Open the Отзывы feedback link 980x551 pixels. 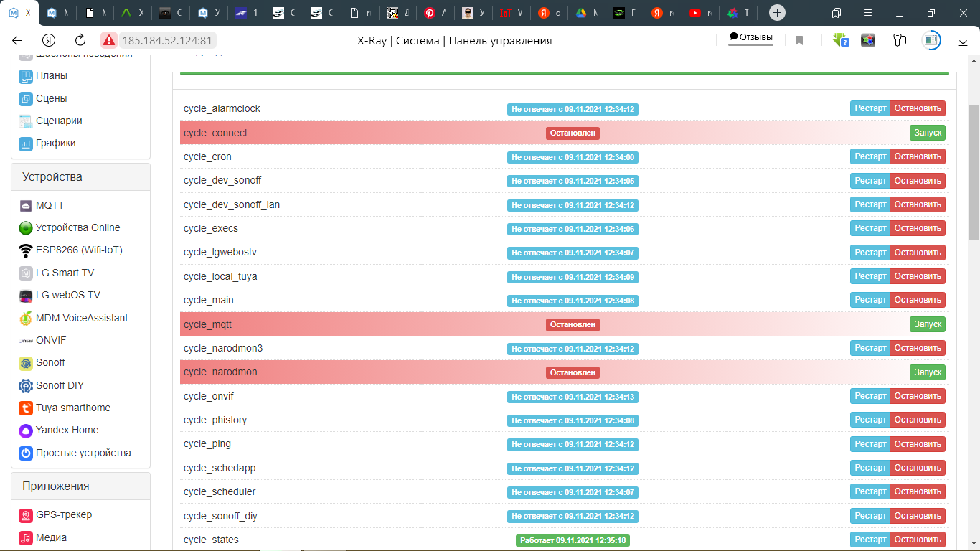coord(751,37)
